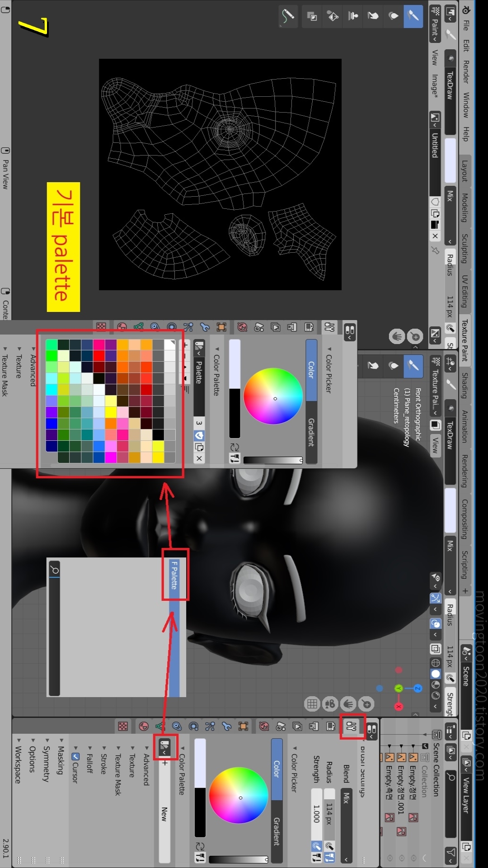Click the outliner filter funnel icon

[450, 853]
